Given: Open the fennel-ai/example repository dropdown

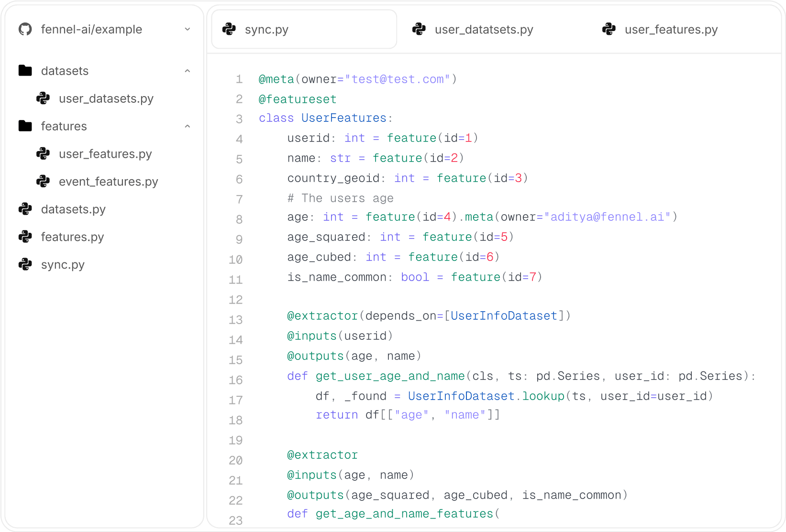Looking at the screenshot, I should point(187,29).
